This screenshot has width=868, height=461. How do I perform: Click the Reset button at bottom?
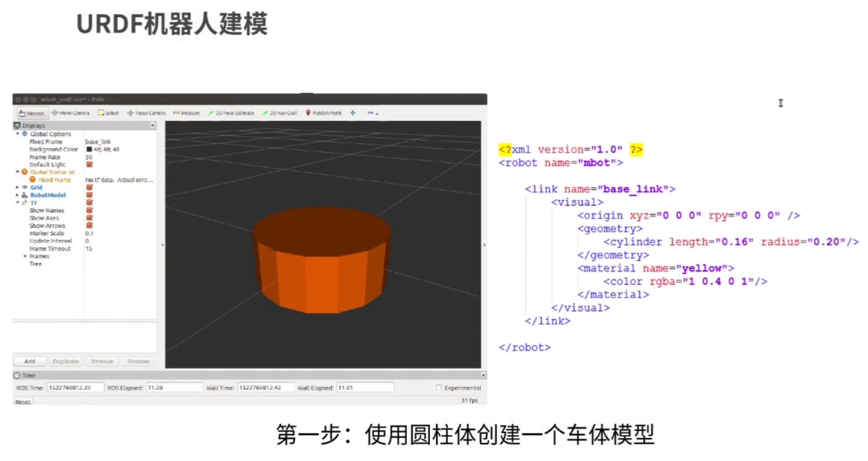23,402
